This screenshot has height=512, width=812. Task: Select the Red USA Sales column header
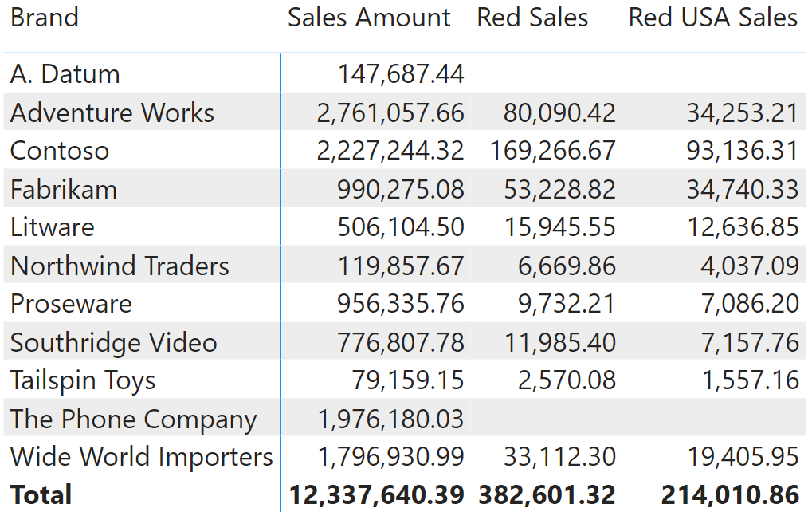(712, 17)
